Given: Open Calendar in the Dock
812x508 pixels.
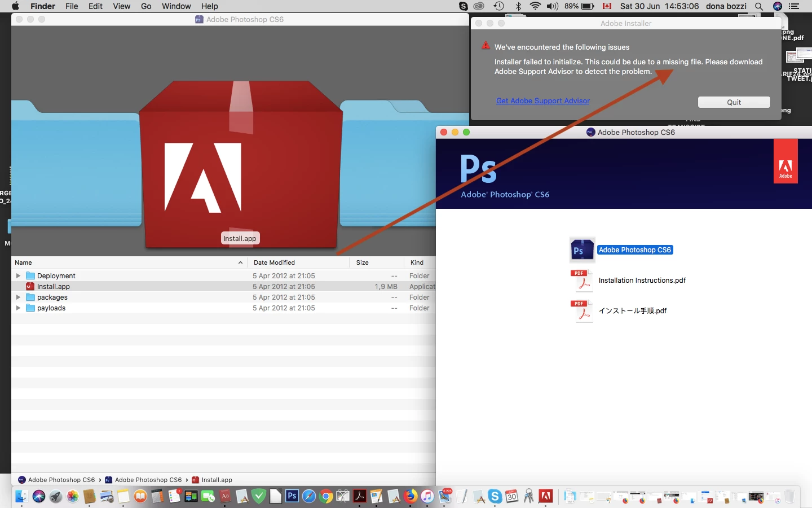Looking at the screenshot, I should click(511, 496).
